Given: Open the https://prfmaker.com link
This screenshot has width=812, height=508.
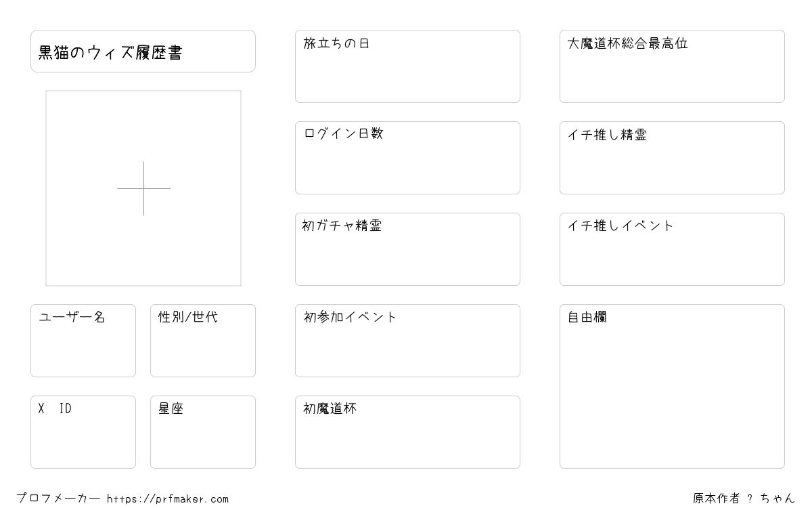Looking at the screenshot, I should (168, 499).
